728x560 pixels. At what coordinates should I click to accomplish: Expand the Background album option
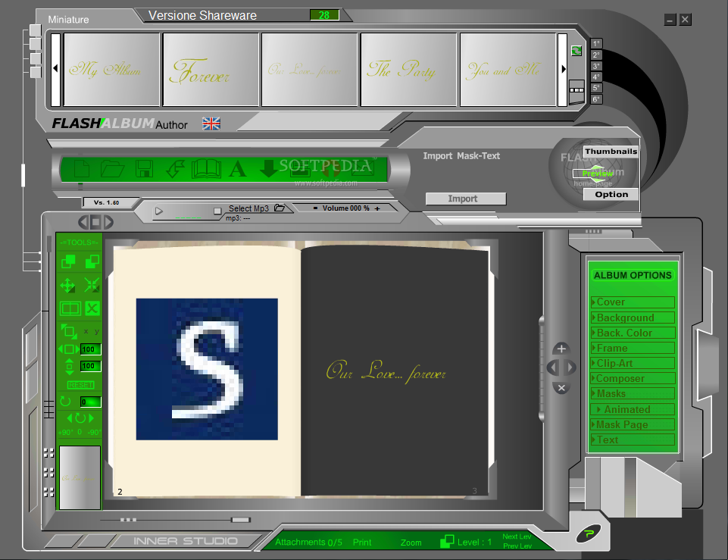[633, 318]
